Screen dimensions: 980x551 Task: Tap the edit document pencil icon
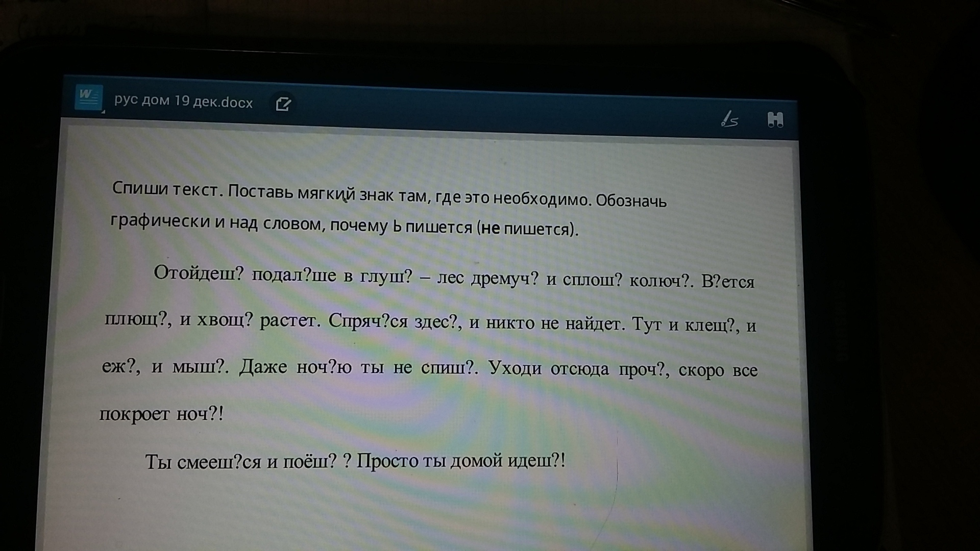(283, 104)
